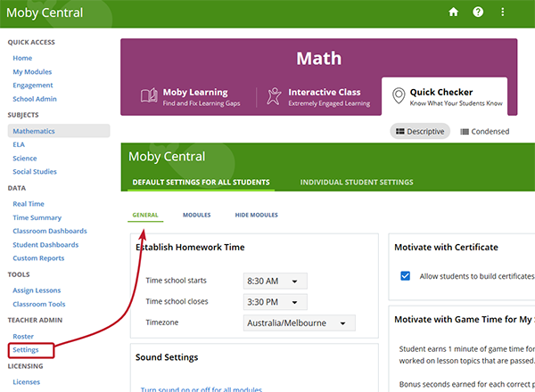Open Time Summary link
Viewport: 535px width, 392px height.
pos(37,217)
